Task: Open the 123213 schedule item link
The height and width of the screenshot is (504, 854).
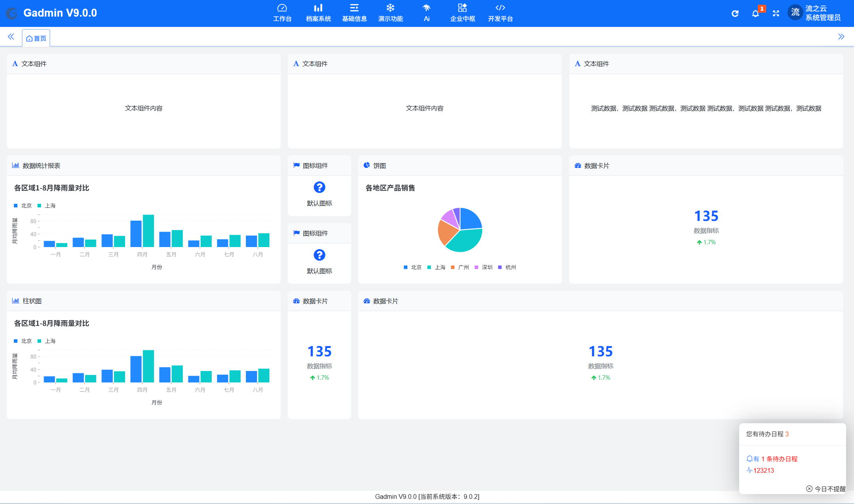Action: pos(764,470)
